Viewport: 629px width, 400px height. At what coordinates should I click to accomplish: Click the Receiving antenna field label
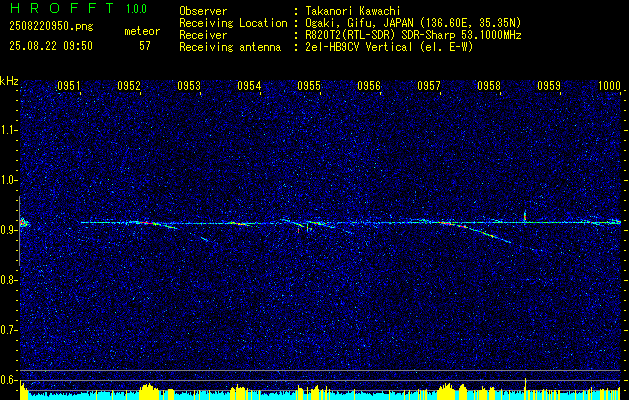coord(230,47)
